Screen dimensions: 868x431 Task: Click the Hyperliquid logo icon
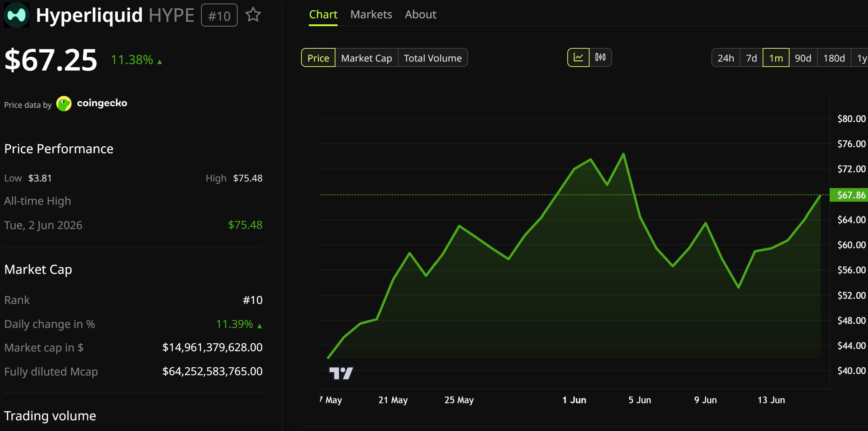[16, 15]
